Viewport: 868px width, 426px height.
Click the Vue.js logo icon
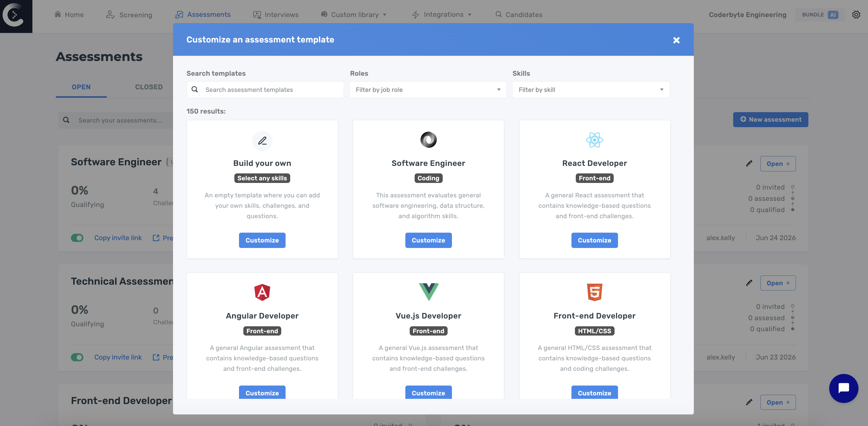(x=428, y=292)
